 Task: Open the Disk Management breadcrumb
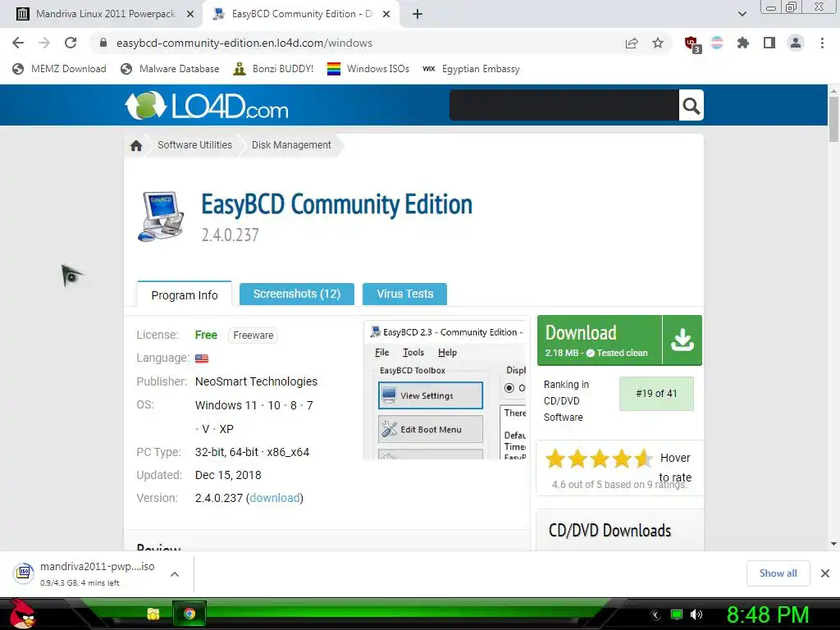tap(291, 145)
